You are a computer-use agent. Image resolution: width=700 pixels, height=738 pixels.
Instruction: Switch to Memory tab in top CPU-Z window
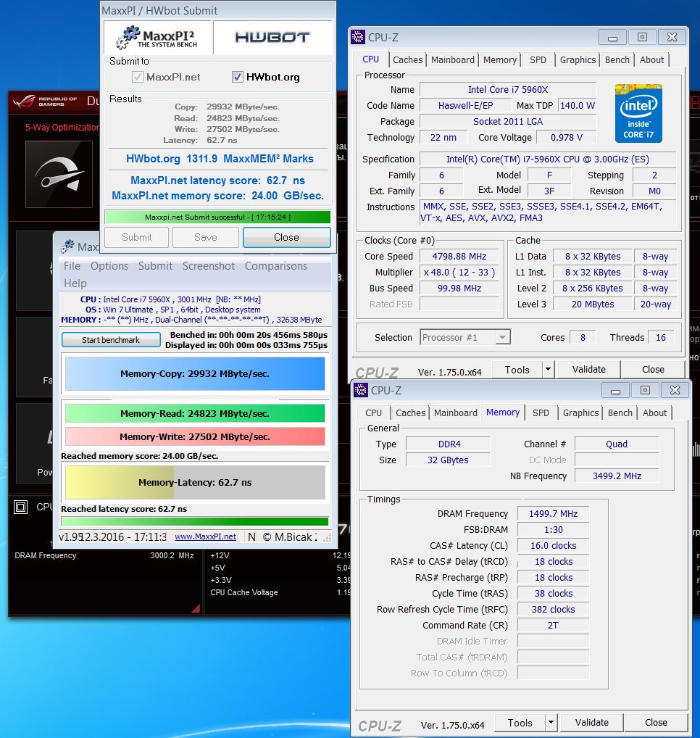499,59
